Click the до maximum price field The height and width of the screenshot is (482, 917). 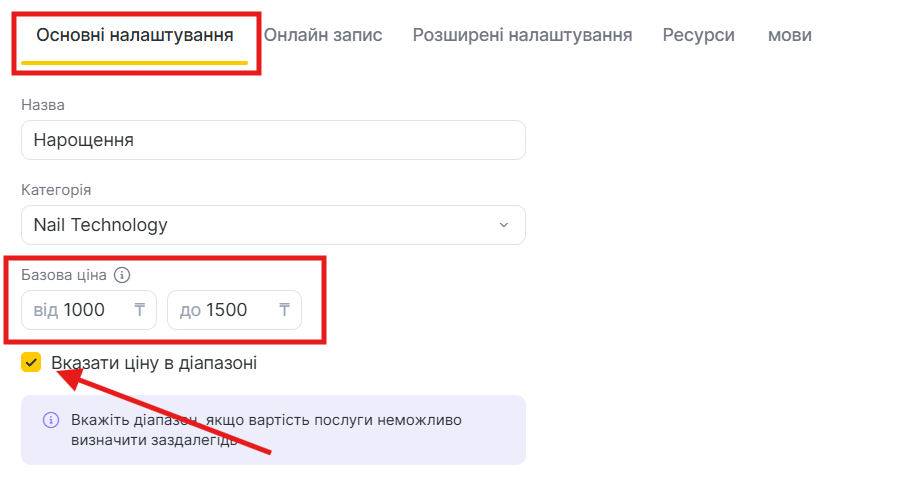[227, 310]
